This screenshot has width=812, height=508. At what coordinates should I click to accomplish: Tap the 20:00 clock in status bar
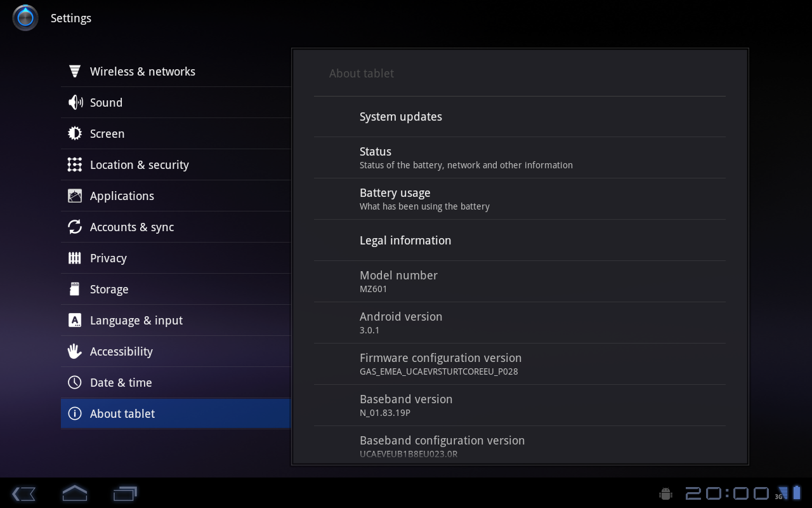(x=727, y=493)
